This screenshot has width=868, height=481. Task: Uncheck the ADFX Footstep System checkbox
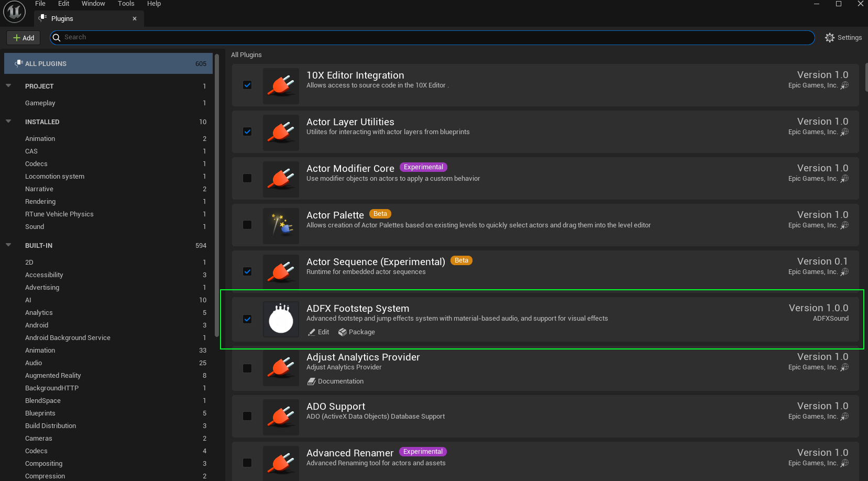247,319
